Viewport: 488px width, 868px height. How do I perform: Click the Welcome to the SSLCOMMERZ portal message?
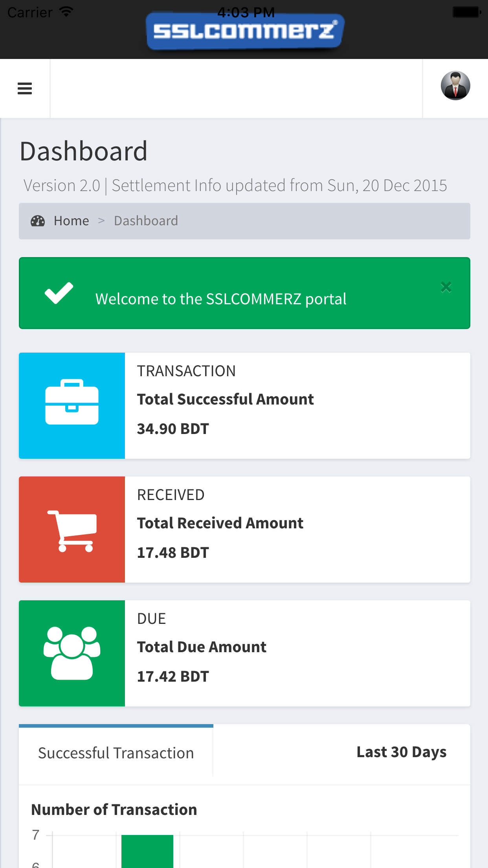tap(221, 299)
